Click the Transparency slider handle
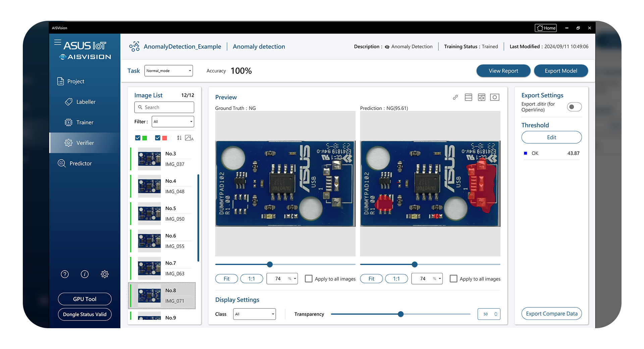The image size is (644, 349). [400, 314]
